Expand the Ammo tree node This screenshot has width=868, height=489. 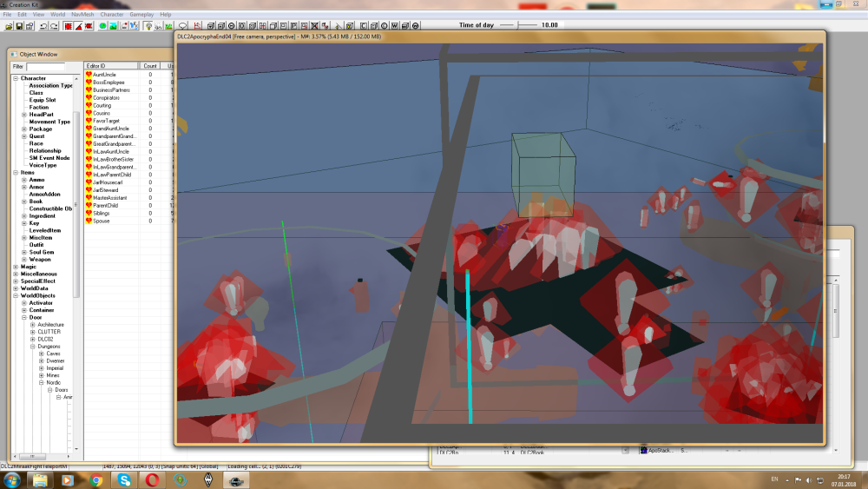(23, 180)
